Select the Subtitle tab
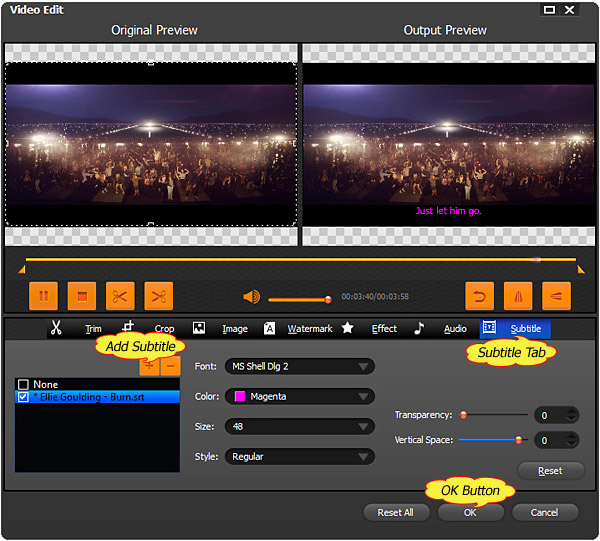Image resolution: width=600 pixels, height=541 pixels. 515,329
